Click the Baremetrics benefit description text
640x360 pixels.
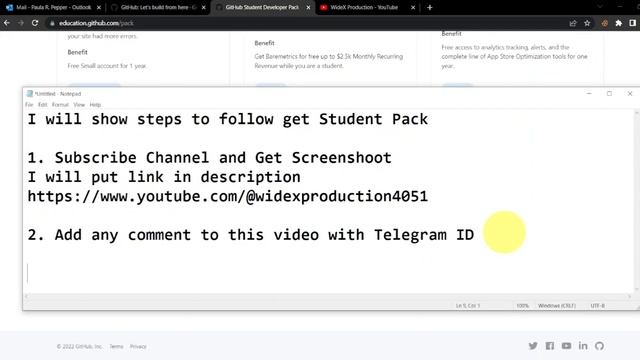point(329,61)
